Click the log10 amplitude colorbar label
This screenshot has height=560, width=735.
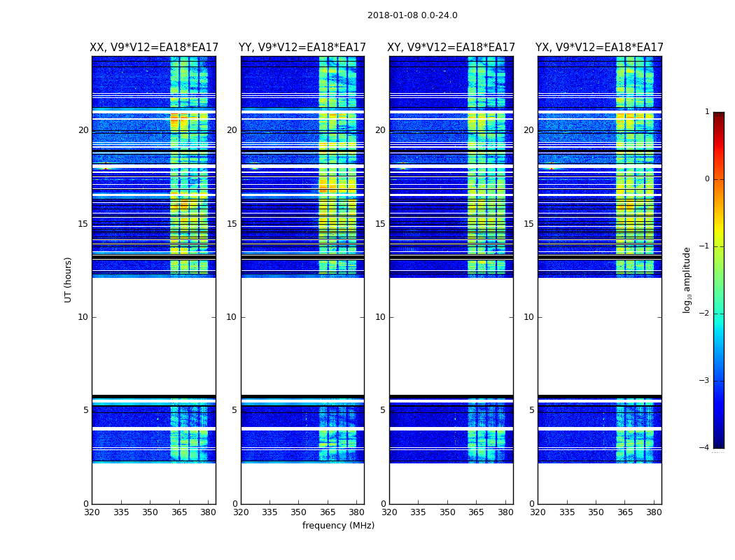coord(687,280)
